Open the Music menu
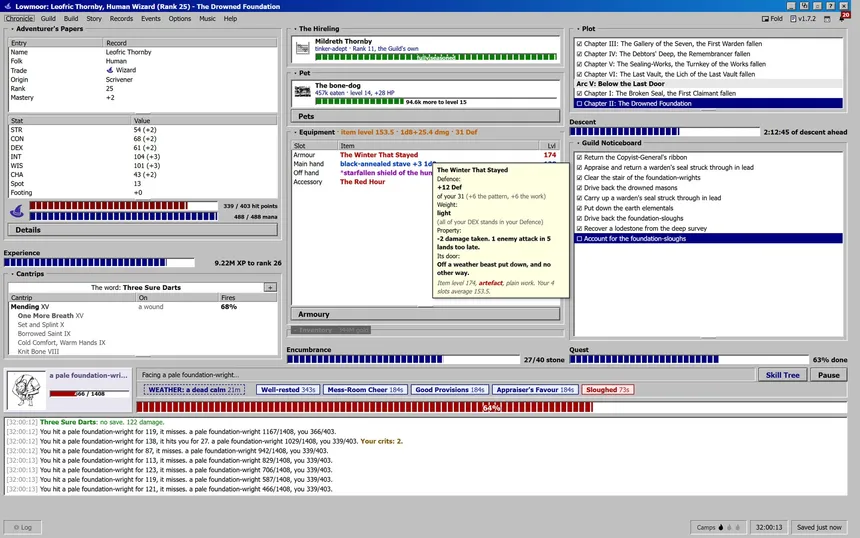 pyautogui.click(x=207, y=19)
